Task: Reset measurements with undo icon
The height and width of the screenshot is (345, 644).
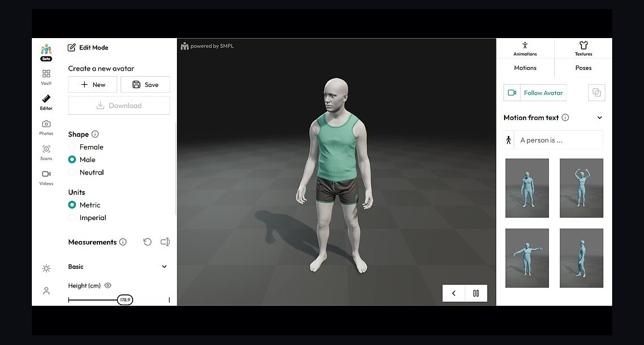Action: point(147,242)
